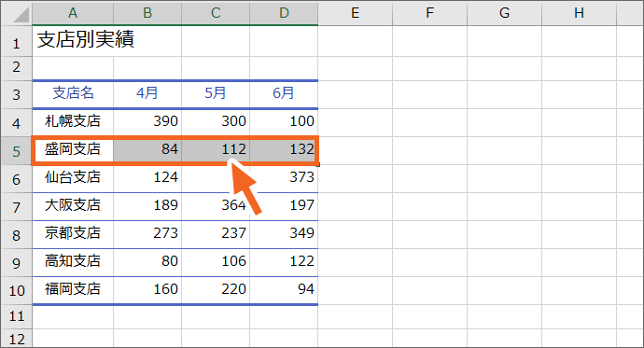Select column F header
The width and height of the screenshot is (644, 348).
pos(429,14)
